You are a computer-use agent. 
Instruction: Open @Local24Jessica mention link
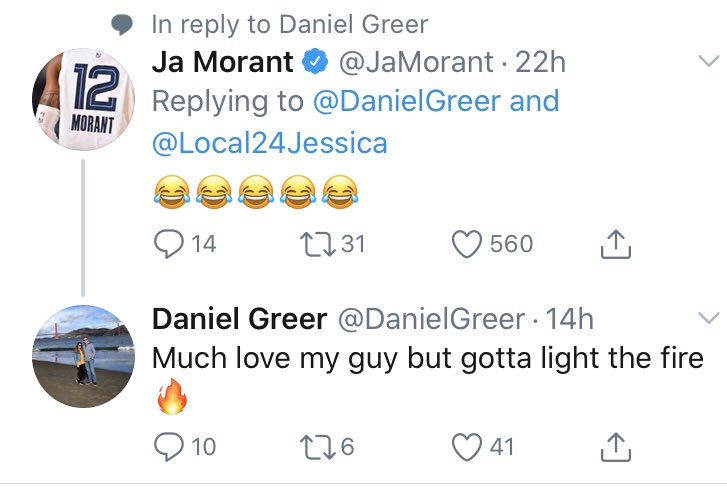click(269, 143)
